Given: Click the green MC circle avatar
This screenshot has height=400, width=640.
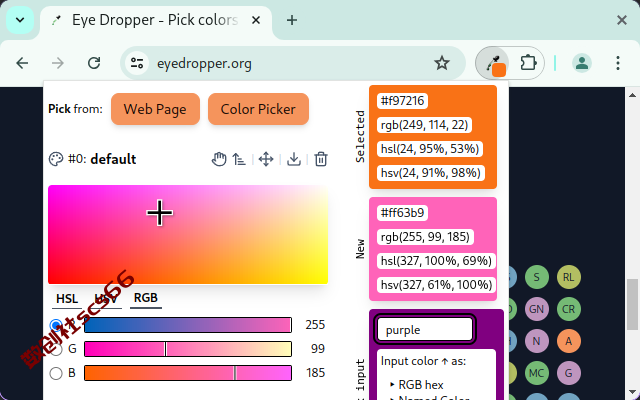Looking at the screenshot, I should pyautogui.click(x=536, y=373).
